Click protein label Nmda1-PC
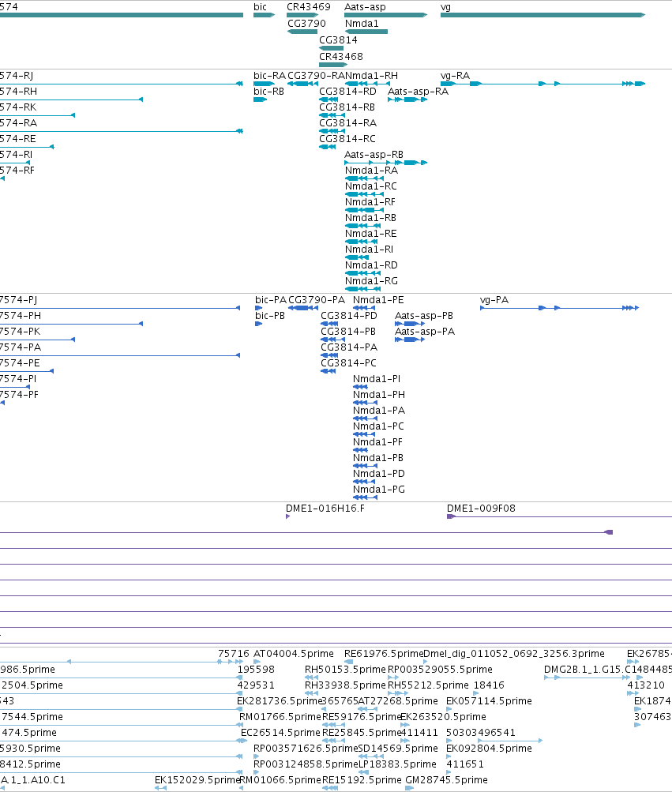This screenshot has width=672, height=792. [x=378, y=426]
